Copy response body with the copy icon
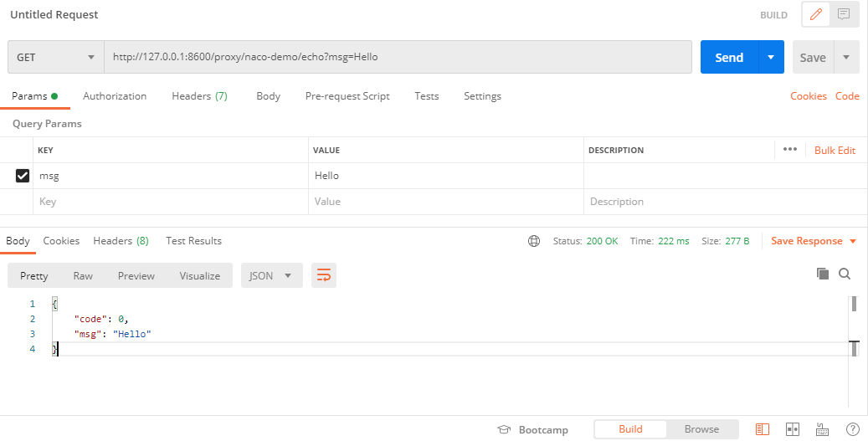This screenshot has height=441, width=868. [823, 274]
